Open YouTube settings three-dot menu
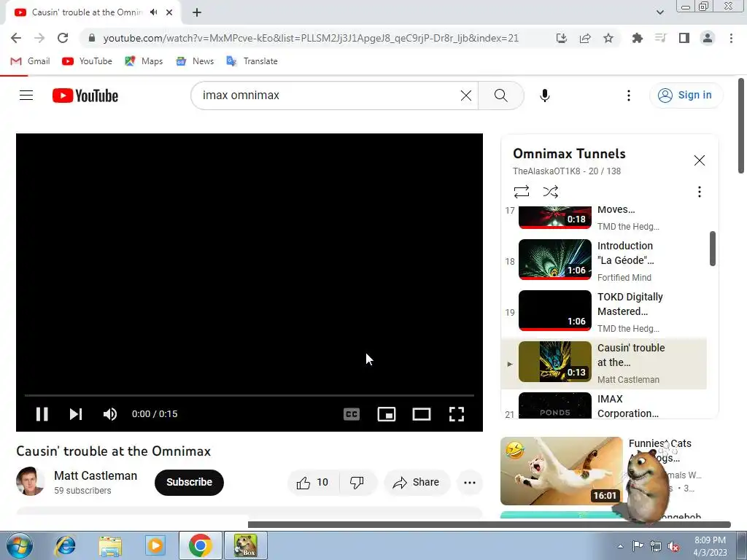The width and height of the screenshot is (747, 560). [x=628, y=96]
